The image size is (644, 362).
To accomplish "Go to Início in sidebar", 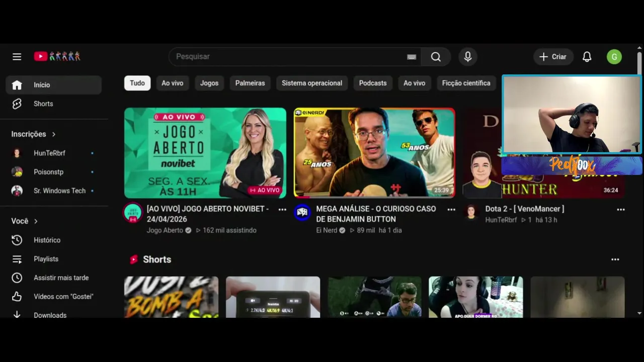I will pos(54,85).
